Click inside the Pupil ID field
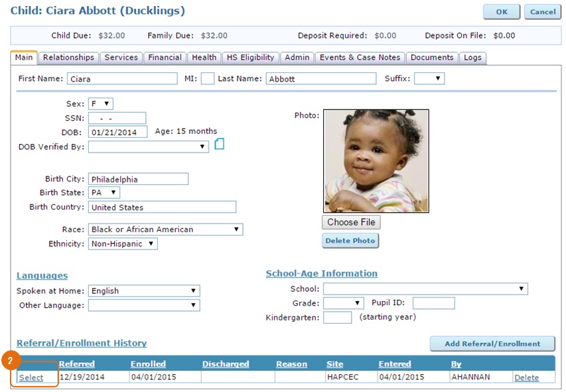This screenshot has width=566, height=392. [435, 302]
